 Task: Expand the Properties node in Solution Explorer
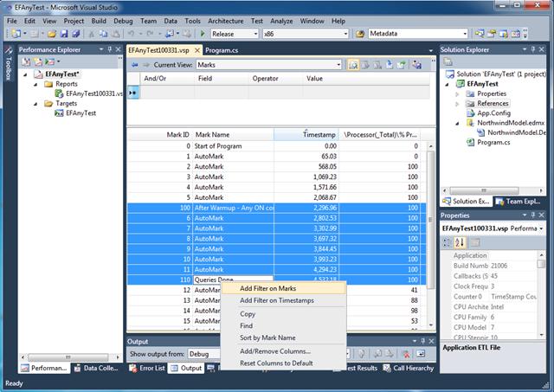[x=457, y=94]
